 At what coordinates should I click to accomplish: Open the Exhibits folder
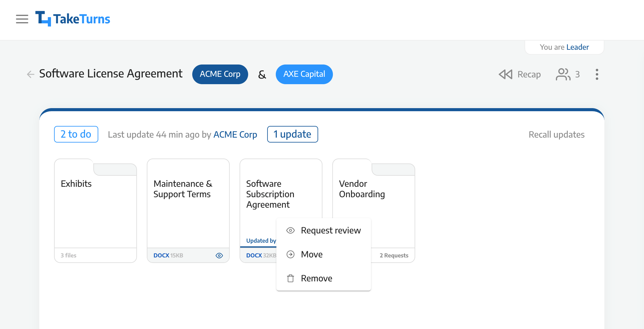coord(96,211)
